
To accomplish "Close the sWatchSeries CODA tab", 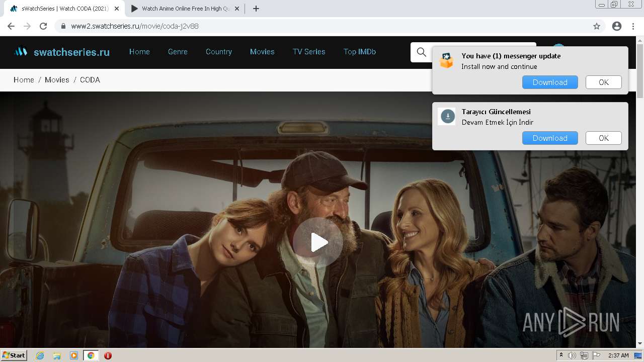I will click(x=117, y=9).
